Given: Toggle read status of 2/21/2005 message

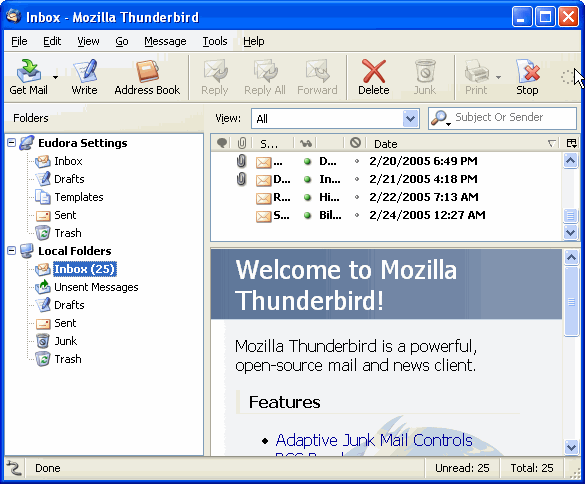Looking at the screenshot, I should click(x=307, y=179).
